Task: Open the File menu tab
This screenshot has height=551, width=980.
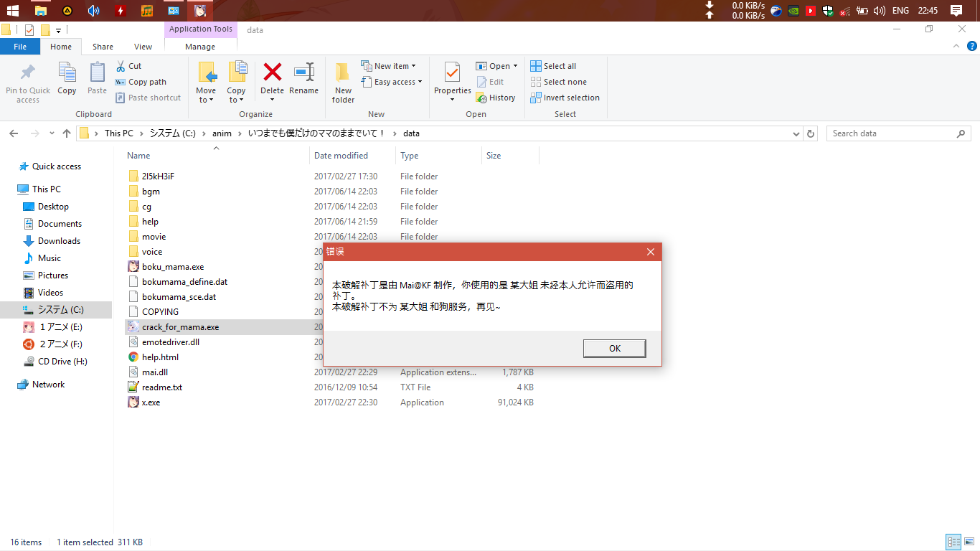Action: click(x=20, y=47)
